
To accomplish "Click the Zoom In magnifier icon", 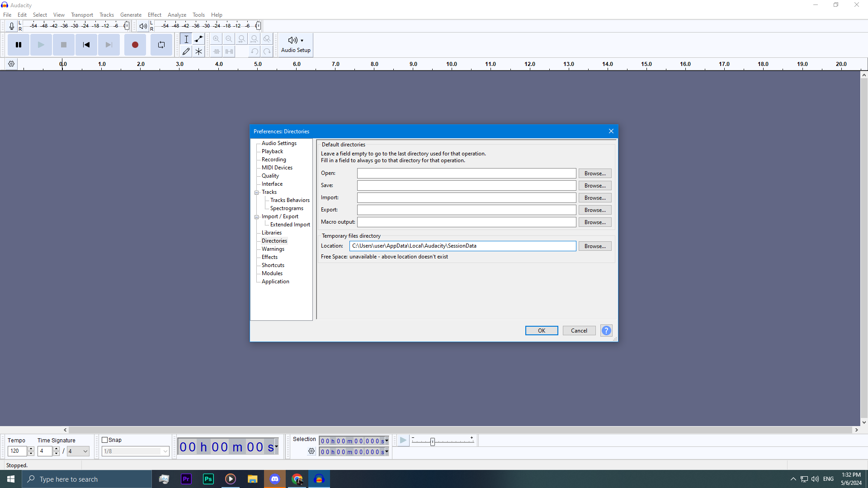I will point(216,39).
